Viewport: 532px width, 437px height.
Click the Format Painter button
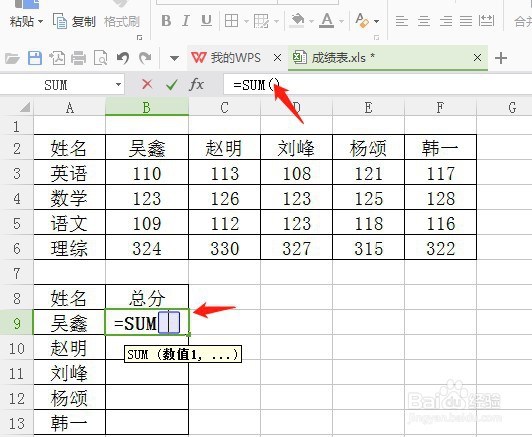click(122, 21)
